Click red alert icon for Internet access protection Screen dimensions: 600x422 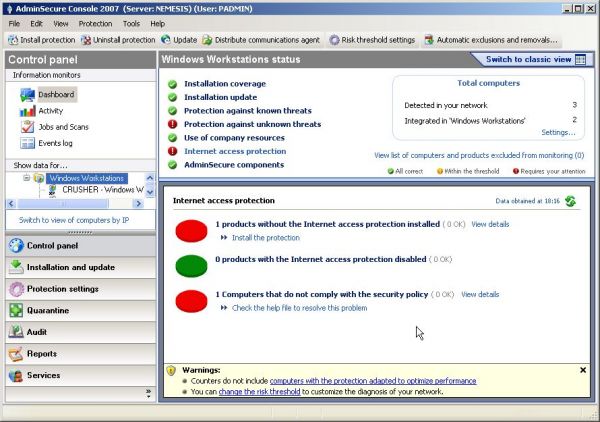tap(173, 152)
